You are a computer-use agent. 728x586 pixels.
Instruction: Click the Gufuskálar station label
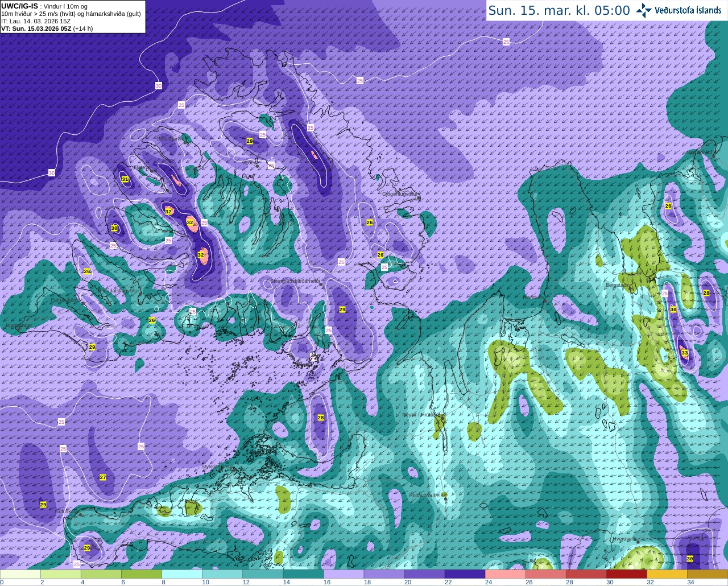pos(66,511)
